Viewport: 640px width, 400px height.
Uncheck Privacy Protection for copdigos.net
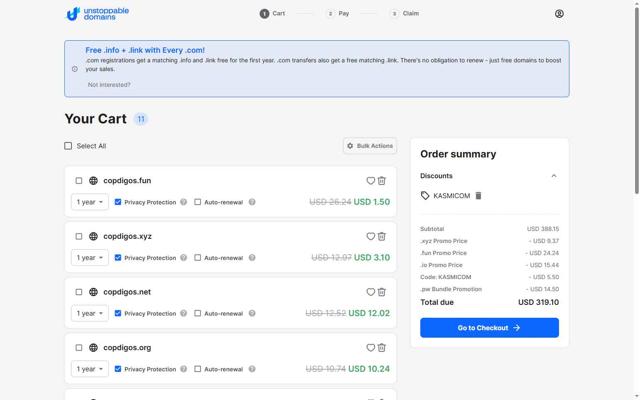[x=118, y=313]
